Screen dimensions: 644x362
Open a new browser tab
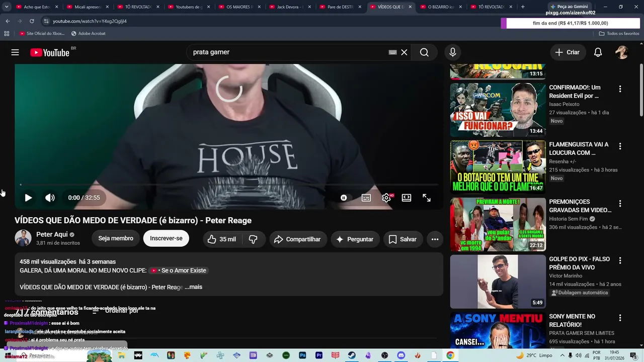pyautogui.click(x=523, y=7)
